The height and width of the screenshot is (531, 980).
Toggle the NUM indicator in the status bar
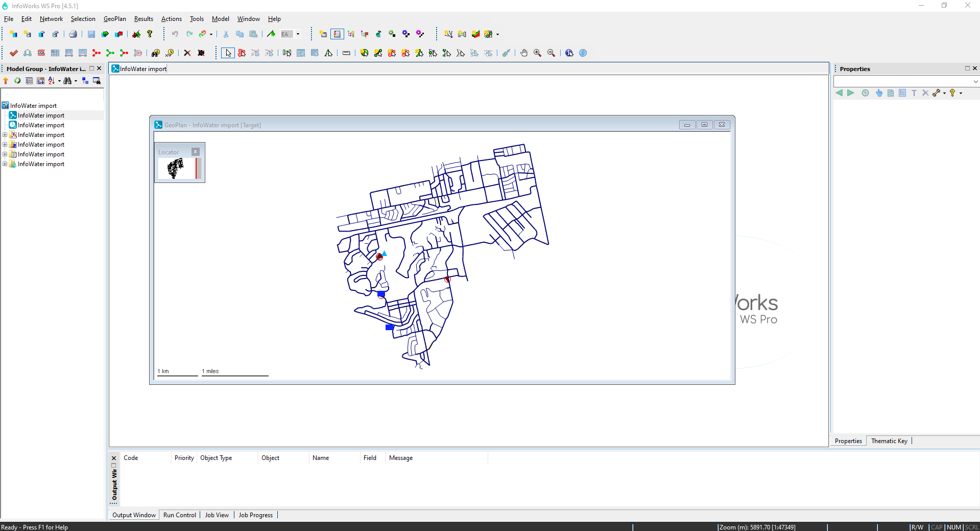coord(954,527)
